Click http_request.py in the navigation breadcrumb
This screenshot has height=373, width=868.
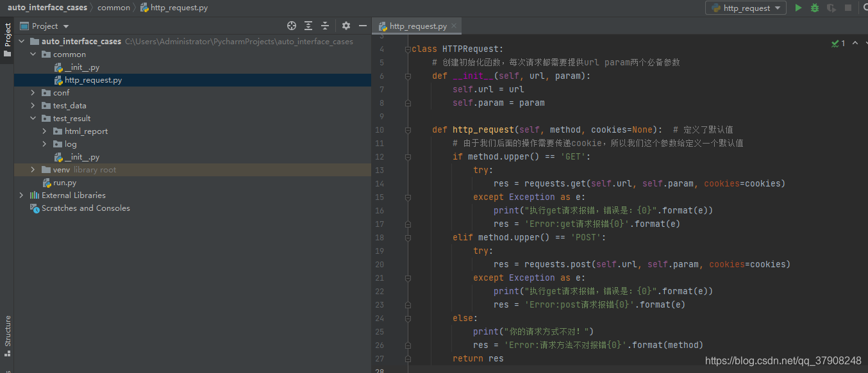pyautogui.click(x=174, y=8)
